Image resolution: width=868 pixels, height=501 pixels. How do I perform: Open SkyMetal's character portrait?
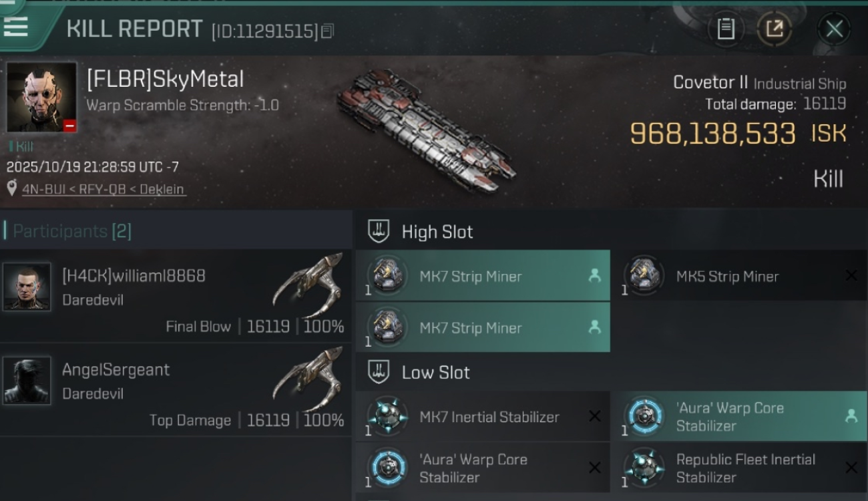[41, 98]
